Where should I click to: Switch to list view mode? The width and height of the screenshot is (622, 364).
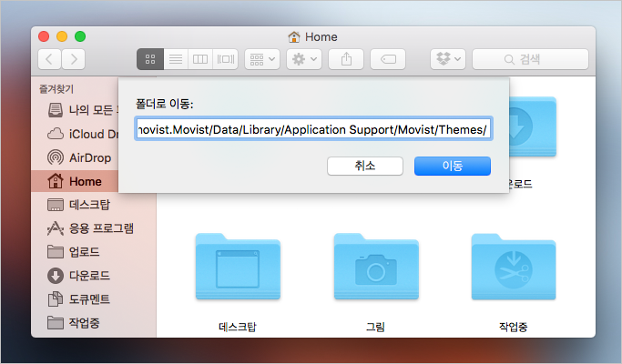point(176,59)
